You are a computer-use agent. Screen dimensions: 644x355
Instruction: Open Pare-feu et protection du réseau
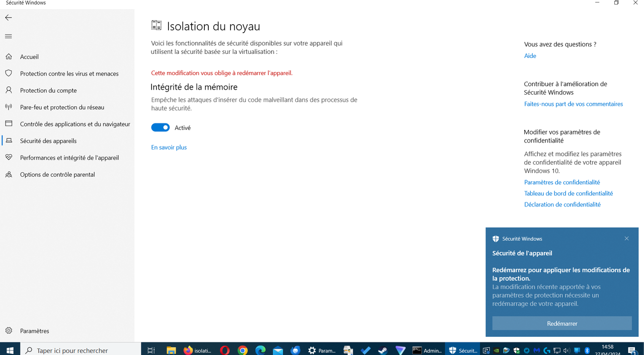coord(62,107)
